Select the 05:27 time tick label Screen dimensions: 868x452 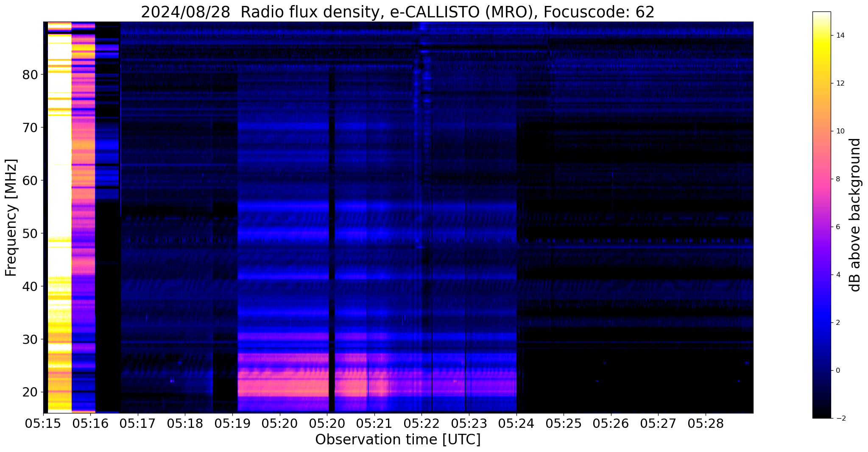[658, 423]
